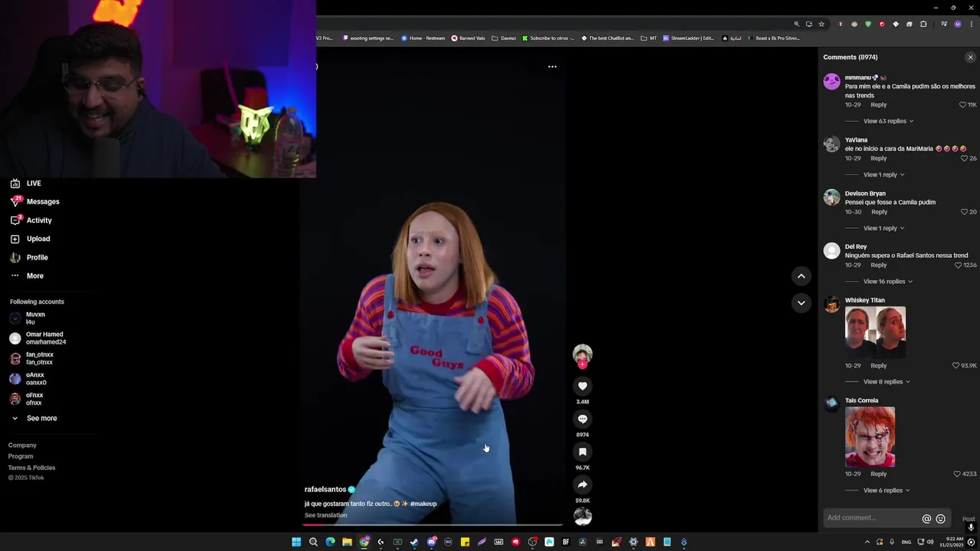980x551 pixels.
Task: Open Tais Correia's comment image
Action: 870,437
